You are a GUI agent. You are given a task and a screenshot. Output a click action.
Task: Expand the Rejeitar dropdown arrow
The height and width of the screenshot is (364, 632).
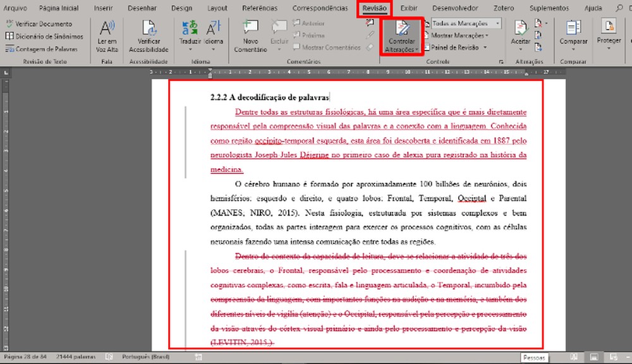point(546,23)
